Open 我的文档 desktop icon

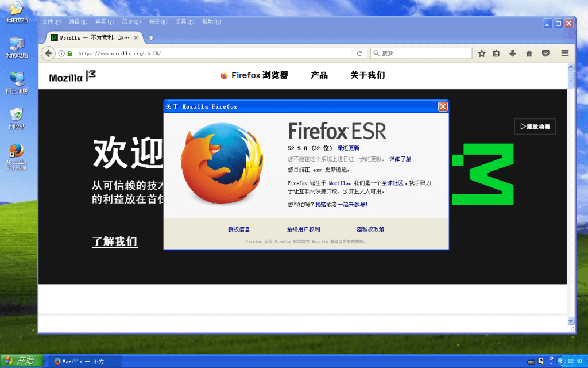click(x=17, y=13)
